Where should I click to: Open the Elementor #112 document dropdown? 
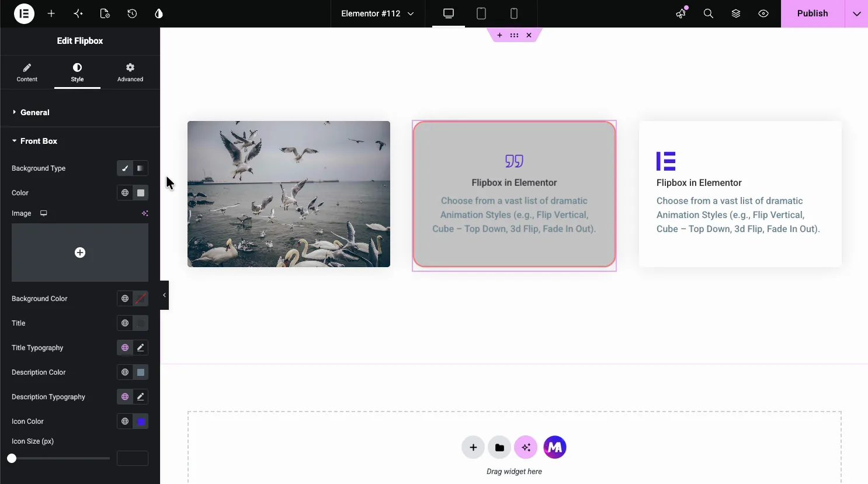tap(378, 13)
